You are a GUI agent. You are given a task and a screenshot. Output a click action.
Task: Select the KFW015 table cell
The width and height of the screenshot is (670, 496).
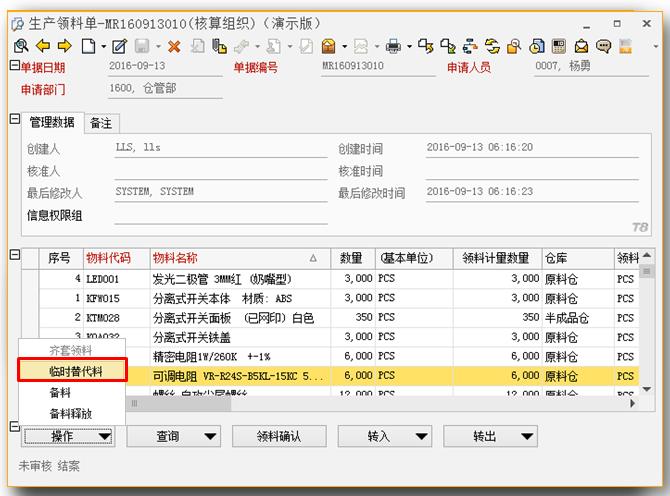[x=116, y=298]
